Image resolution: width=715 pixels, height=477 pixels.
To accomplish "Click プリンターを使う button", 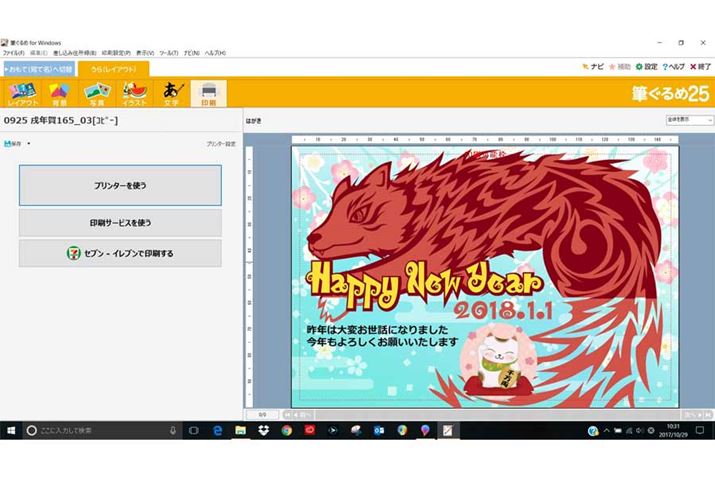I will tap(120, 186).
